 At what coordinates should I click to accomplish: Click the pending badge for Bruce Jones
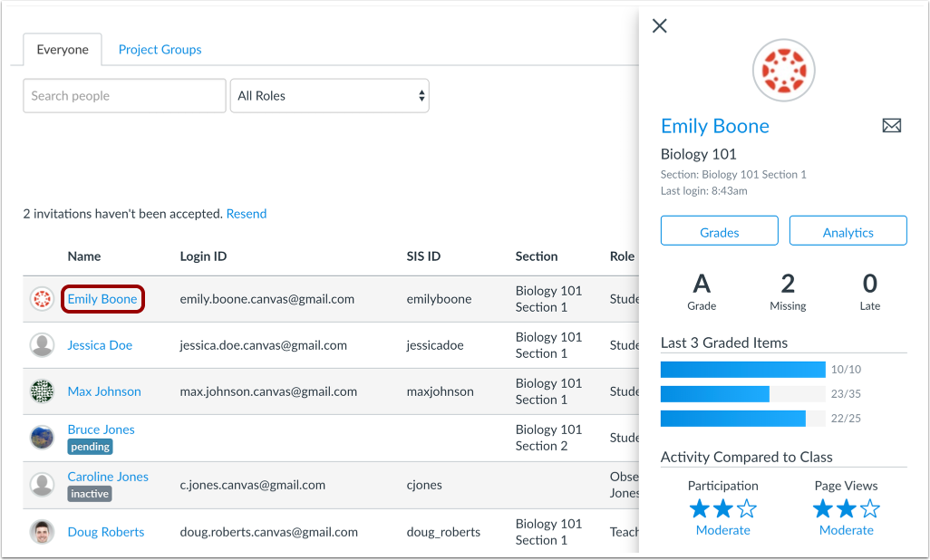[90, 447]
